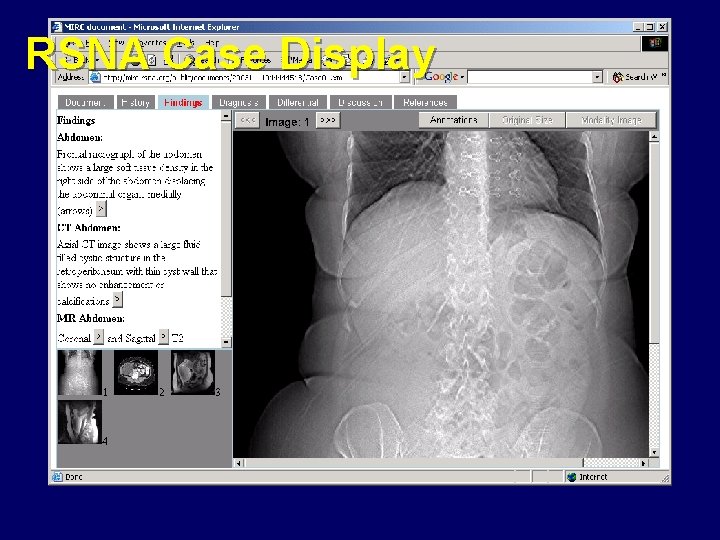The height and width of the screenshot is (540, 720).
Task: Open the Differential tab
Action: pos(298,102)
